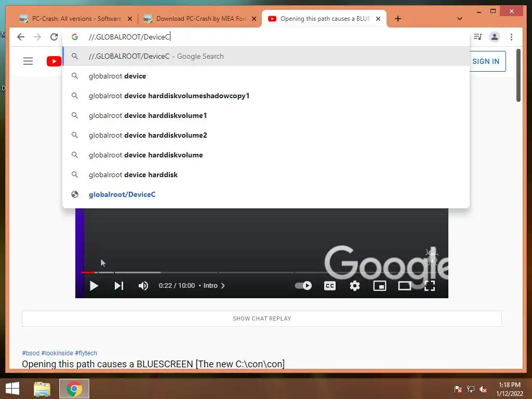Click the YouTube SIGN IN button
532x399 pixels.
click(487, 61)
